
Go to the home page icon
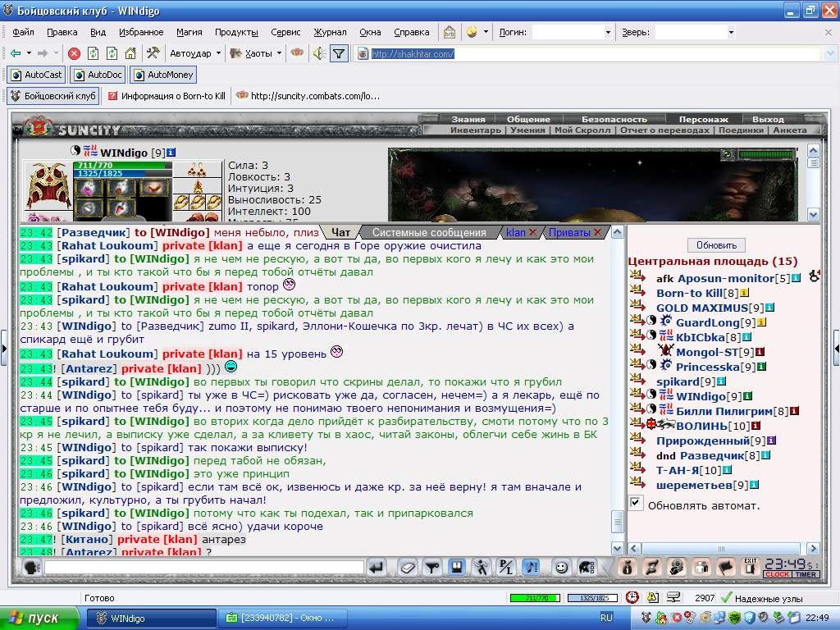point(130,53)
